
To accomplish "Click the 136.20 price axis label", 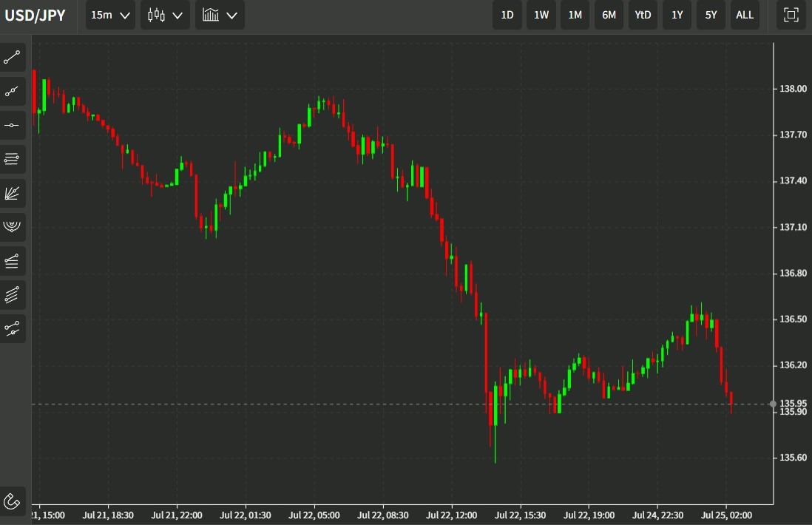I will (793, 365).
